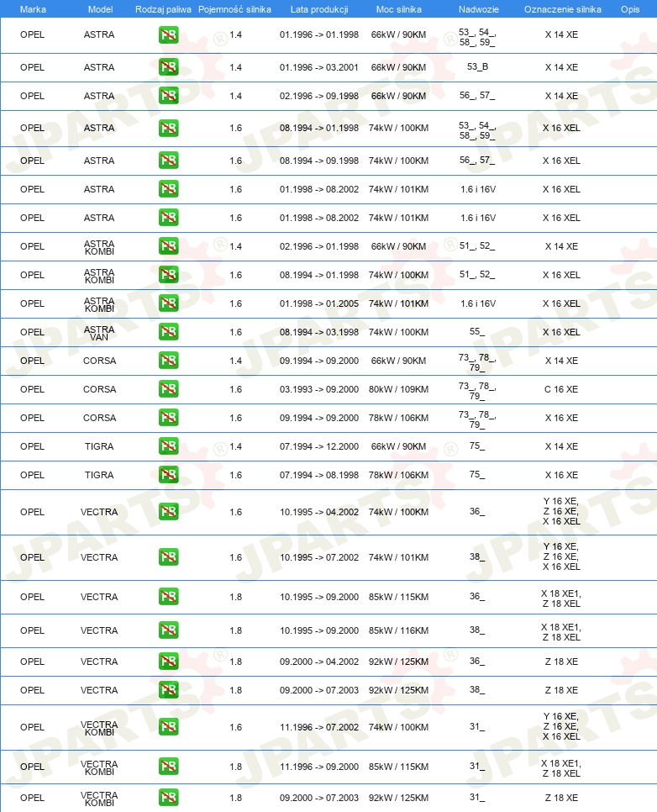Image resolution: width=657 pixels, height=812 pixels.
Task: Select the '08.1994 -> 09.1998' date cell
Action: pos(319,161)
